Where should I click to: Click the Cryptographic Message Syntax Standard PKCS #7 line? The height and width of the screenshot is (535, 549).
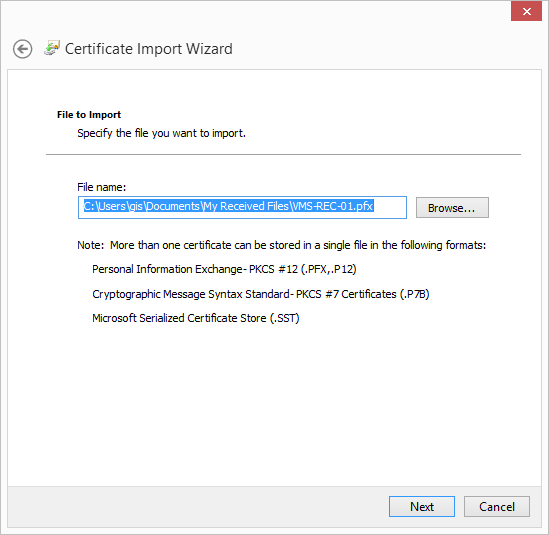click(260, 294)
